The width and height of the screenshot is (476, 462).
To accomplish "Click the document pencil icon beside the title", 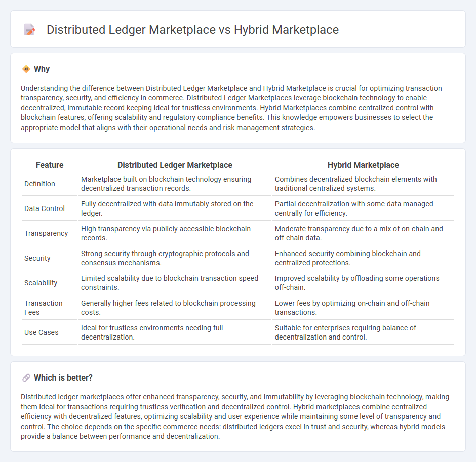I will tap(29, 30).
